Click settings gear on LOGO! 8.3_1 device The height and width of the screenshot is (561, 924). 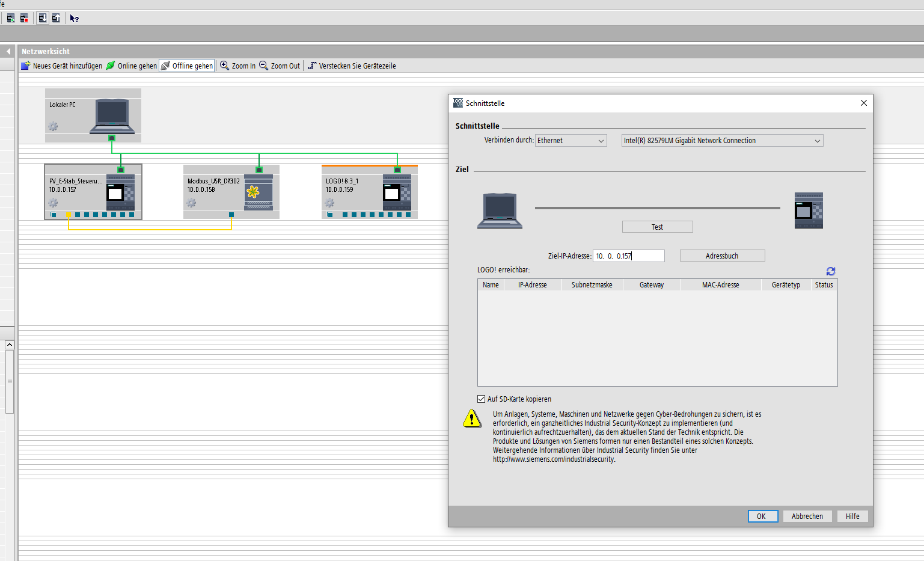(329, 203)
